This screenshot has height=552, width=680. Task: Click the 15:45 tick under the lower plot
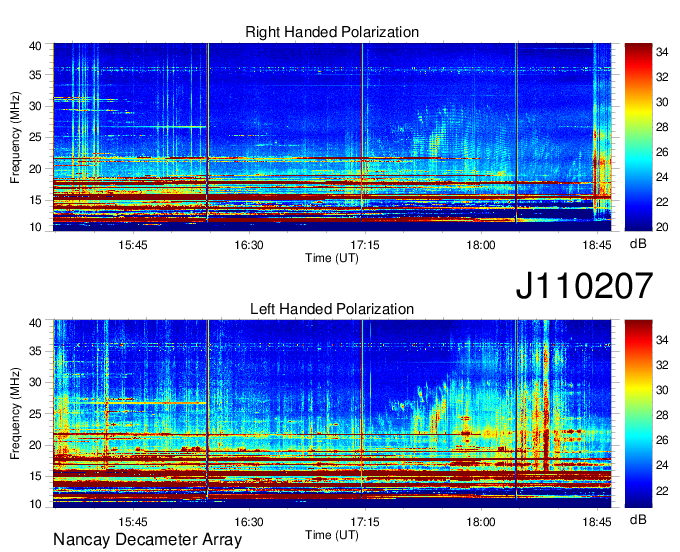tap(133, 522)
